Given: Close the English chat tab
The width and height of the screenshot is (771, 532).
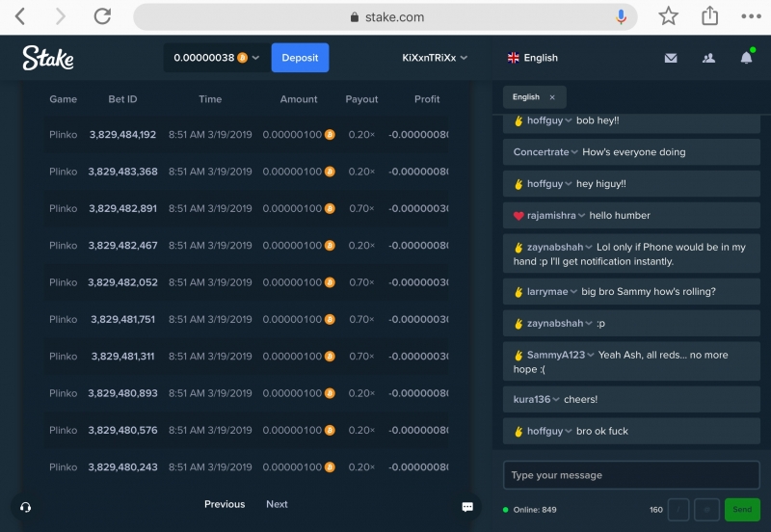Looking at the screenshot, I should [552, 97].
